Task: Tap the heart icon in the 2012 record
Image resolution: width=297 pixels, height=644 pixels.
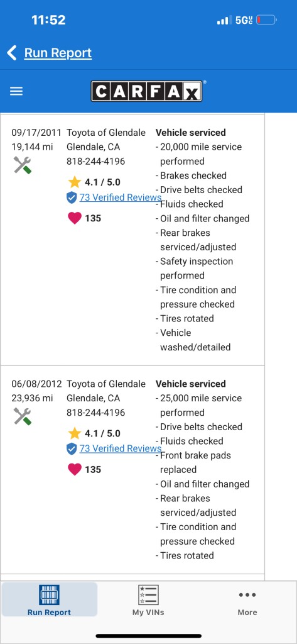Action: click(x=74, y=469)
